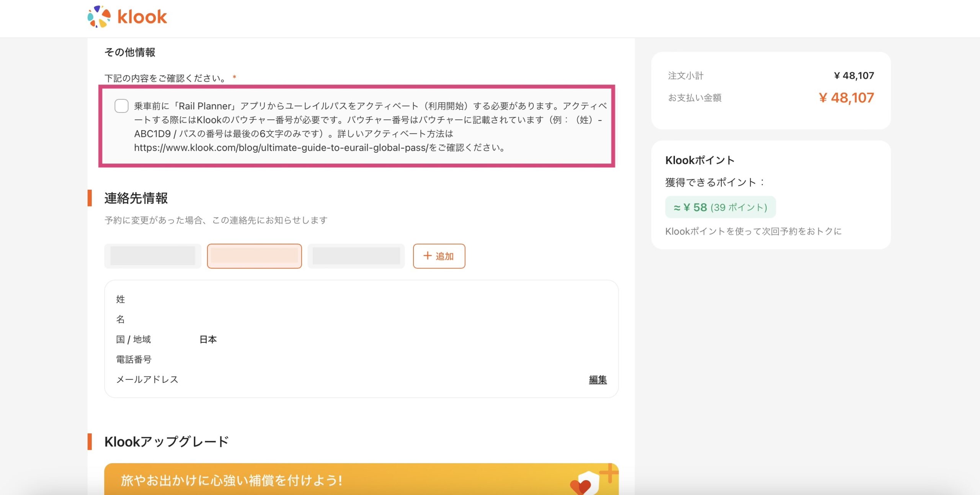Click the 編集 edit link

click(x=598, y=379)
